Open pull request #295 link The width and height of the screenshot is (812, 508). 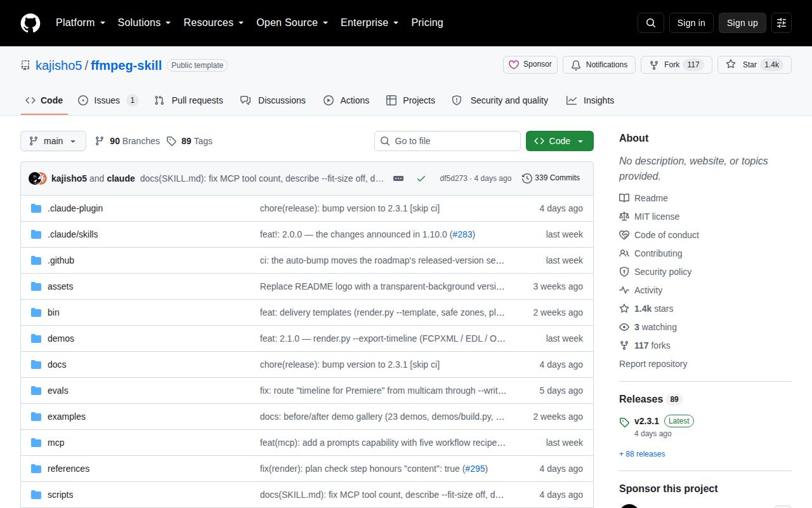[475, 469]
